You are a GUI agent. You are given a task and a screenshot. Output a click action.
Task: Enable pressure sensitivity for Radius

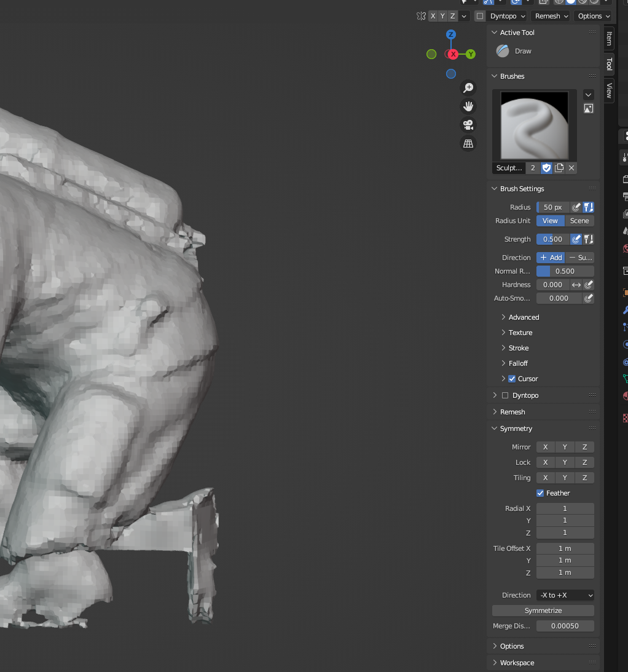tap(576, 207)
